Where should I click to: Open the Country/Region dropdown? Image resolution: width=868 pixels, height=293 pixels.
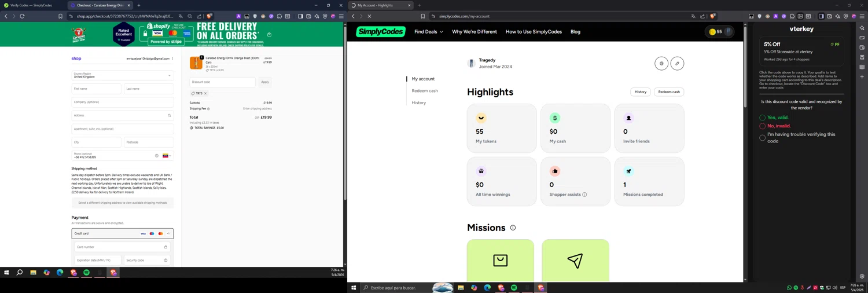[122, 75]
